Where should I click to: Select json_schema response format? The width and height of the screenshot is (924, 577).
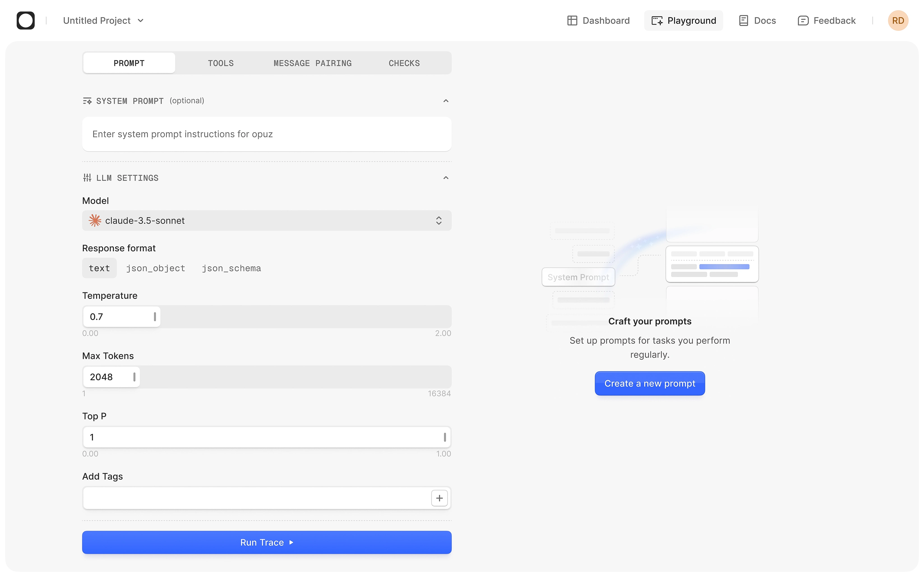coord(231,268)
